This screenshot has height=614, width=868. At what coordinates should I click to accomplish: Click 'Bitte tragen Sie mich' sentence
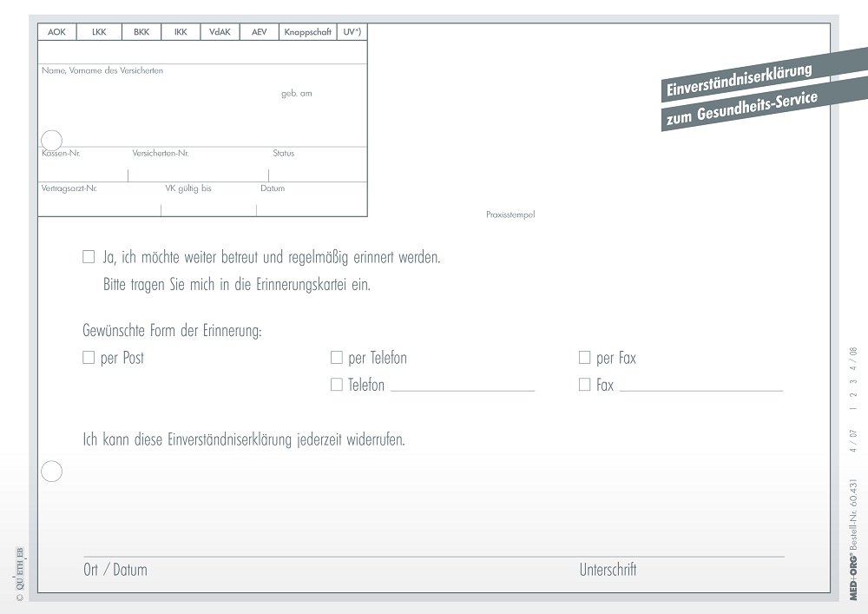pyautogui.click(x=237, y=285)
